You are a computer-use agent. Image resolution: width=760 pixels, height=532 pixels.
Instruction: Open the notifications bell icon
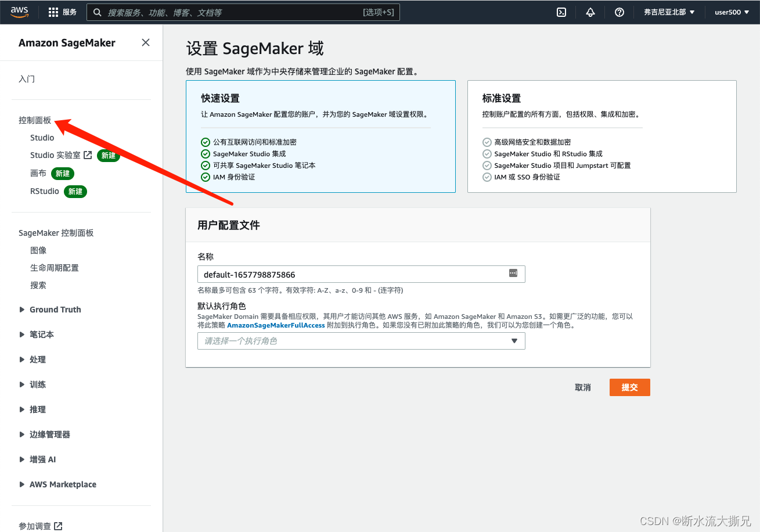590,12
